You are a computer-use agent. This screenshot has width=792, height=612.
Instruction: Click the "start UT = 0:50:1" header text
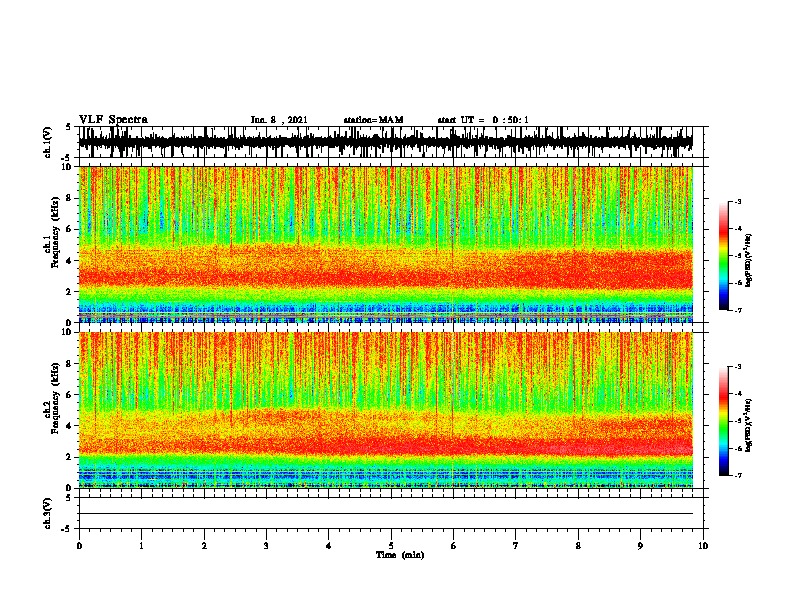coord(483,120)
